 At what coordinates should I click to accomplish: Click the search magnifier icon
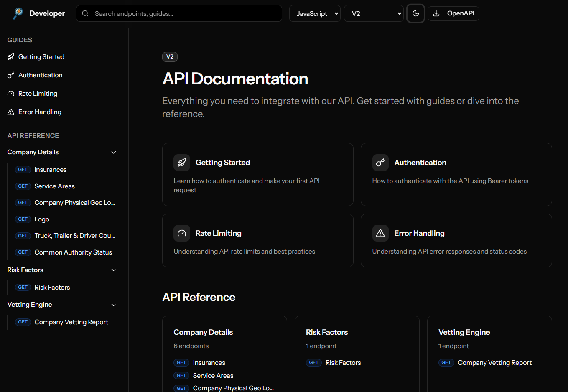coord(85,13)
